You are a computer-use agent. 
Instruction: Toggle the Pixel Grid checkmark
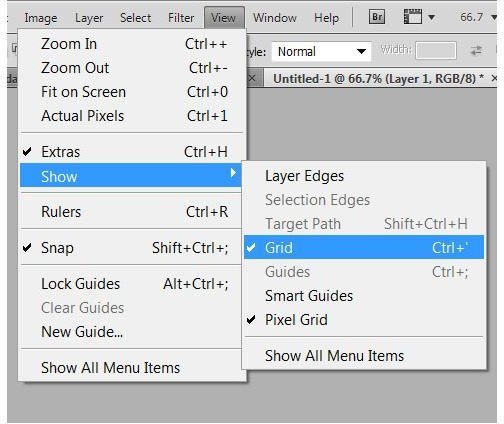(364, 320)
